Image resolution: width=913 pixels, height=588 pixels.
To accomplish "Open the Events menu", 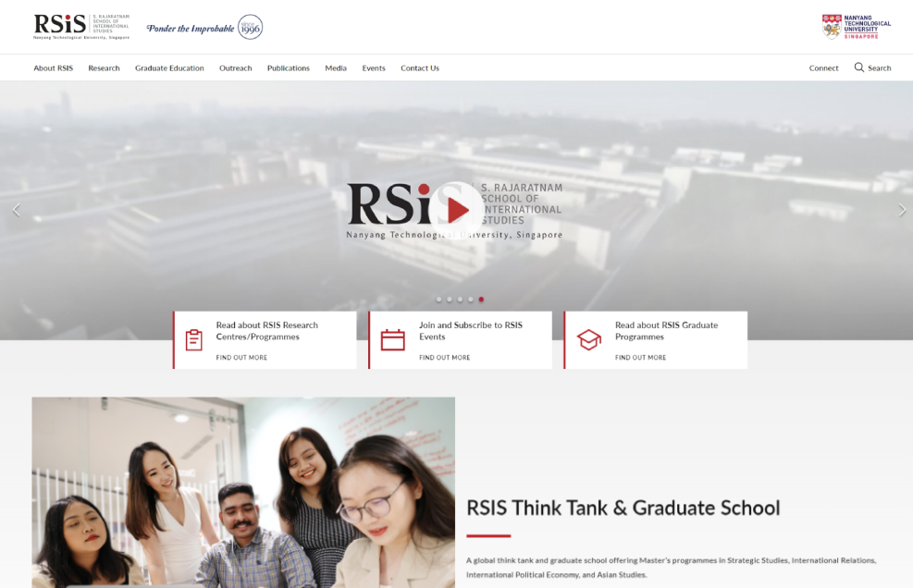I will [x=374, y=68].
